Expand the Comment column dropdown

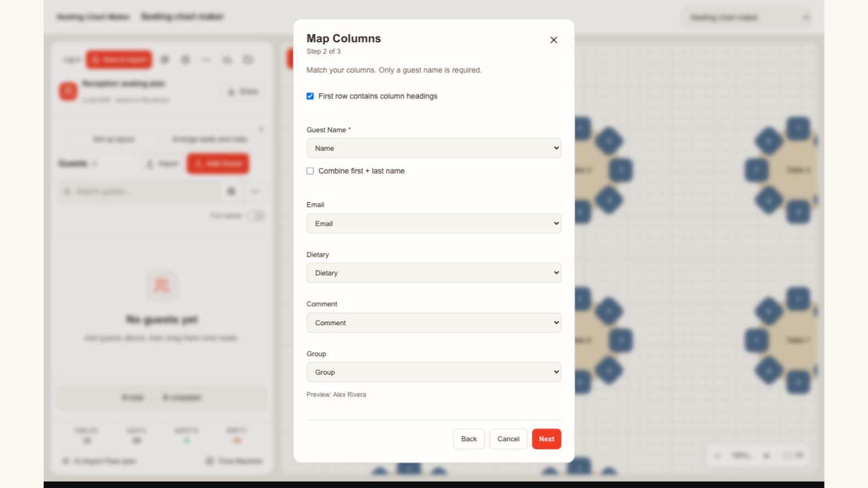coord(434,323)
